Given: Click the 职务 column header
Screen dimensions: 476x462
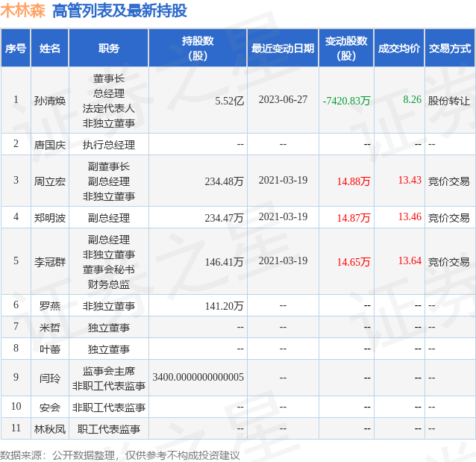Looking at the screenshot, I should pyautogui.click(x=109, y=49).
